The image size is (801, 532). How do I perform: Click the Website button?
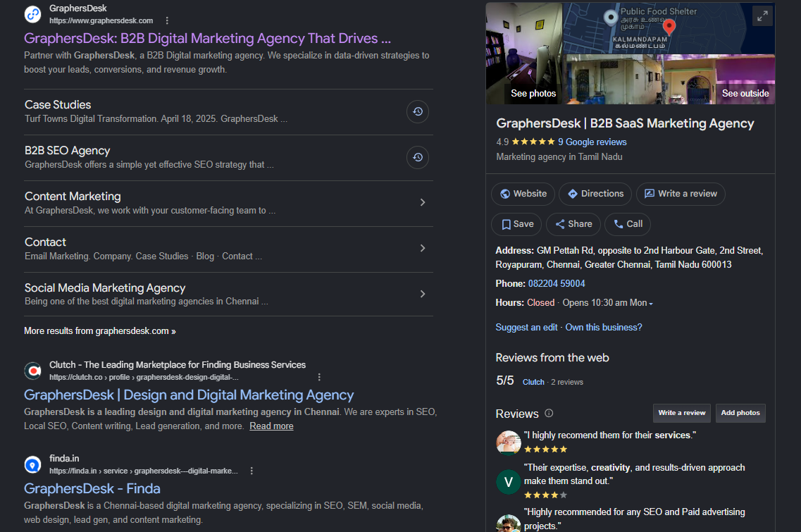click(523, 194)
